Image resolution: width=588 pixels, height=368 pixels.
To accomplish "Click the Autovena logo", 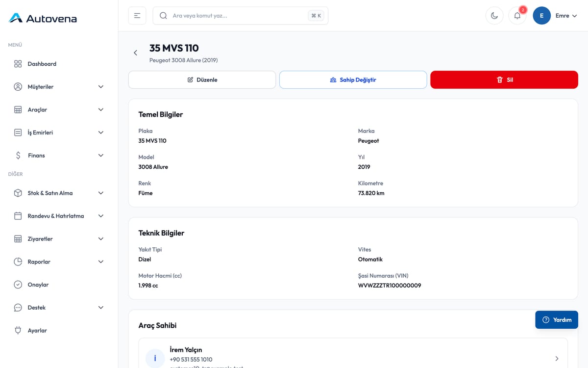I will point(43,18).
